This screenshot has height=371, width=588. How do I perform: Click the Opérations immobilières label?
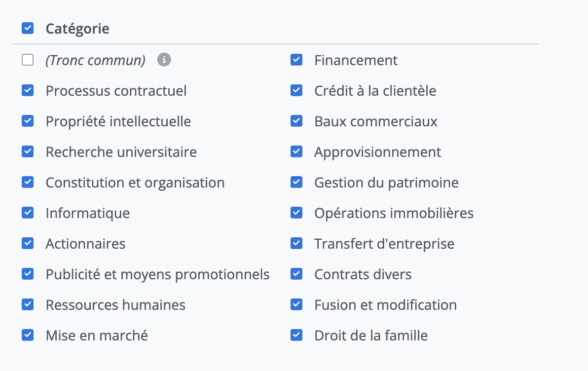coord(394,213)
